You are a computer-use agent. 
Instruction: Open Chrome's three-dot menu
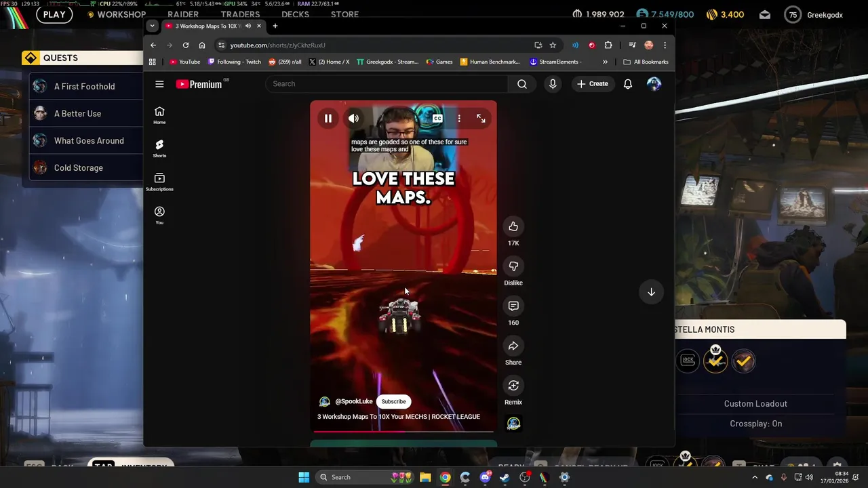tap(665, 45)
